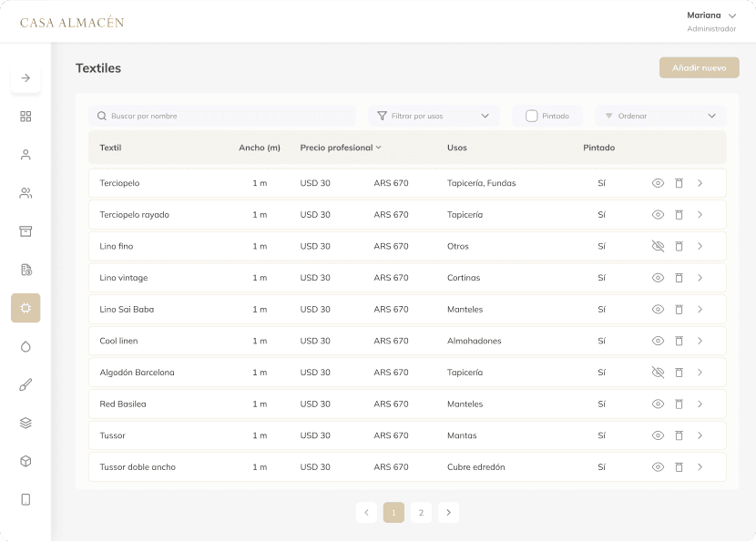The image size is (756, 542).
Task: Click the Añadir nuevo button
Action: pos(699,67)
